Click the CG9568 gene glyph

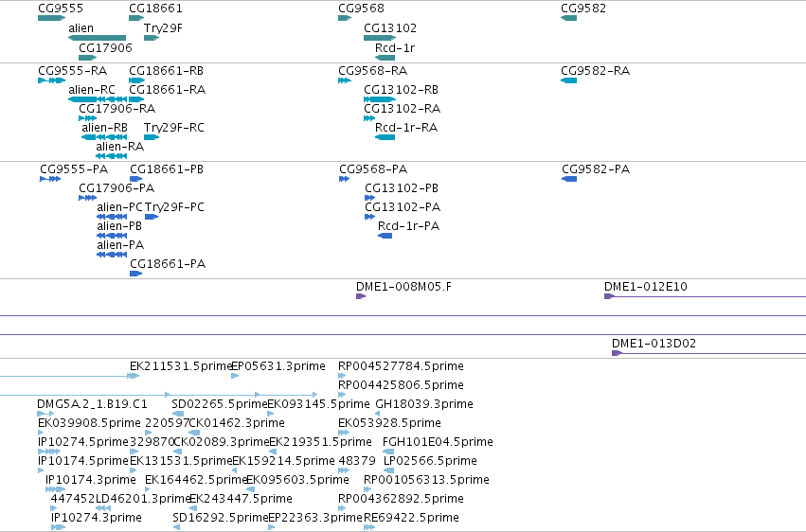coord(345,18)
